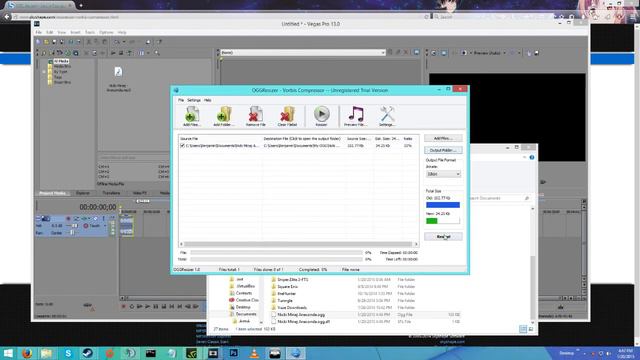Viewport: 640px width, 360px height.
Task: Select Documents in Explorer navigation pane
Action: [x=246, y=314]
